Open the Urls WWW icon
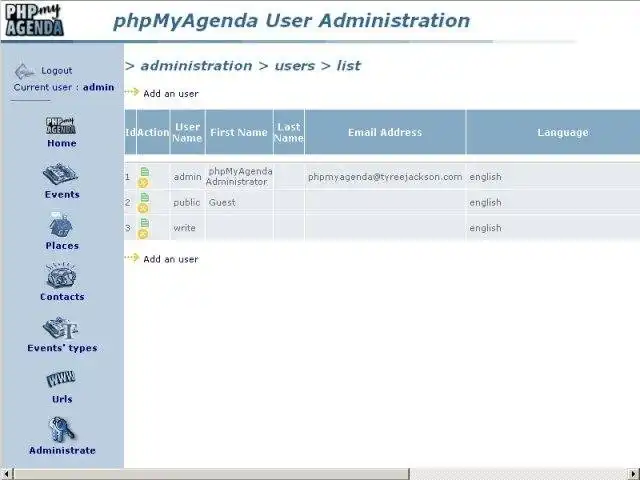This screenshot has width=640, height=480. point(61,379)
